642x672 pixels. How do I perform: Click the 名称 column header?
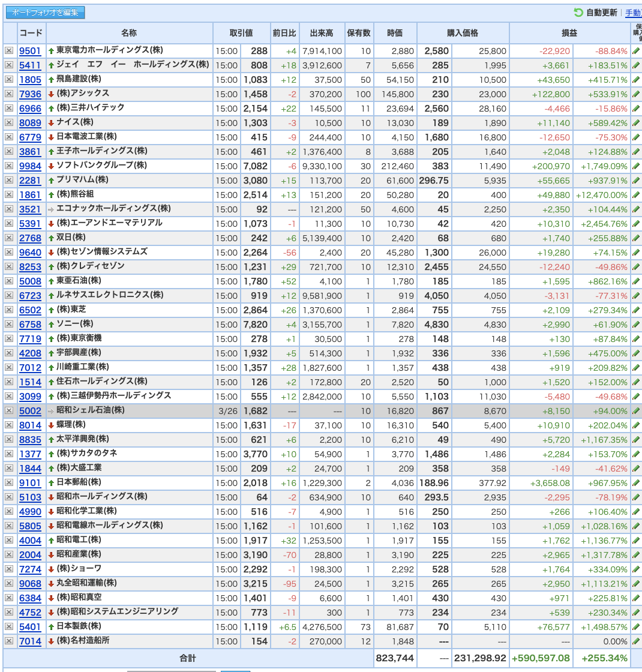click(130, 33)
